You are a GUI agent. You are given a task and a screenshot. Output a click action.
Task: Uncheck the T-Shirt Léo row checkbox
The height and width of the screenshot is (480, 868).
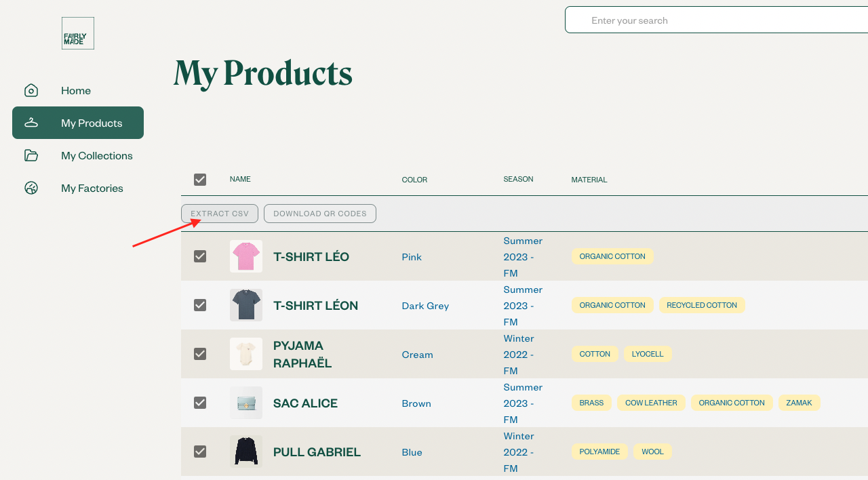(200, 256)
